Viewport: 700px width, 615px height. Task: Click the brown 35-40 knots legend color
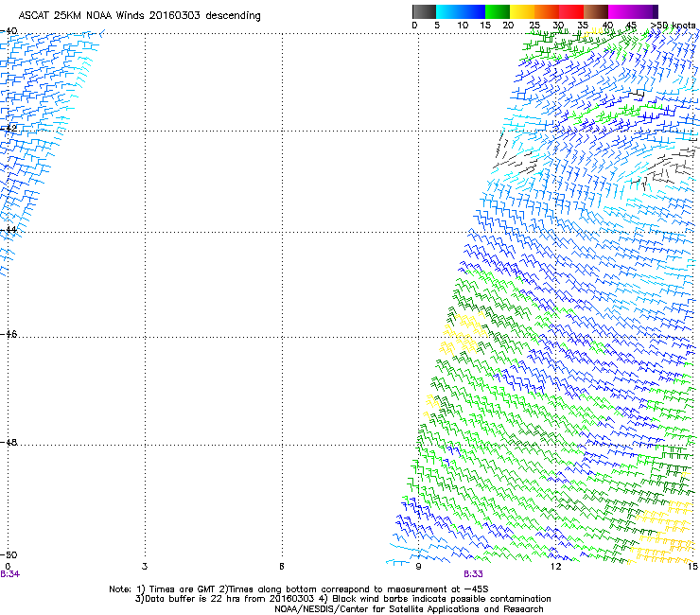click(x=597, y=12)
